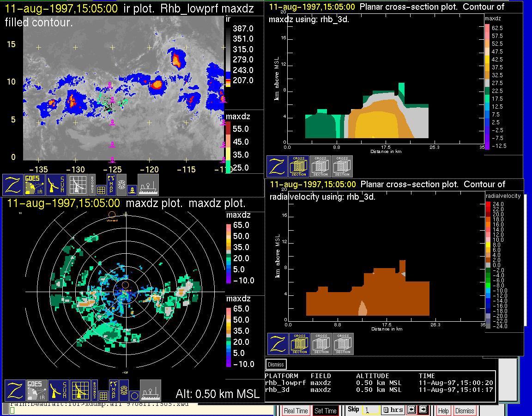
Task: Select second cross section icon in radialvelocity panel
Action: (321, 344)
